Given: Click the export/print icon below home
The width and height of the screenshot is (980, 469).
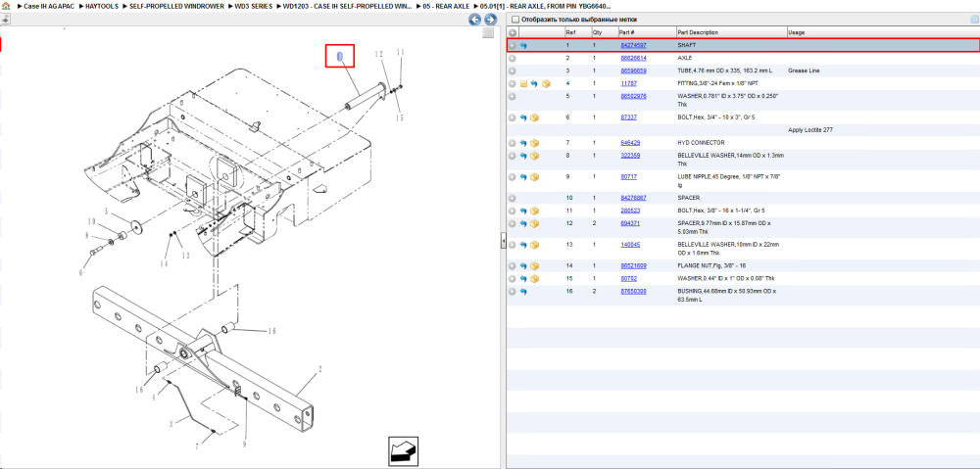Looking at the screenshot, I should 6,19.
